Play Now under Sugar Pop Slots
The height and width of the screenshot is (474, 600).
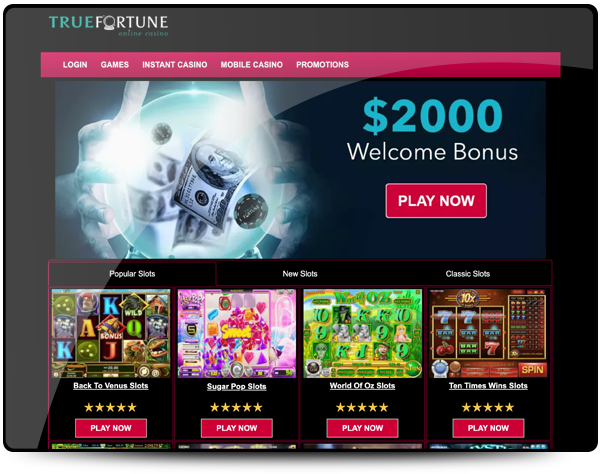coord(237,428)
